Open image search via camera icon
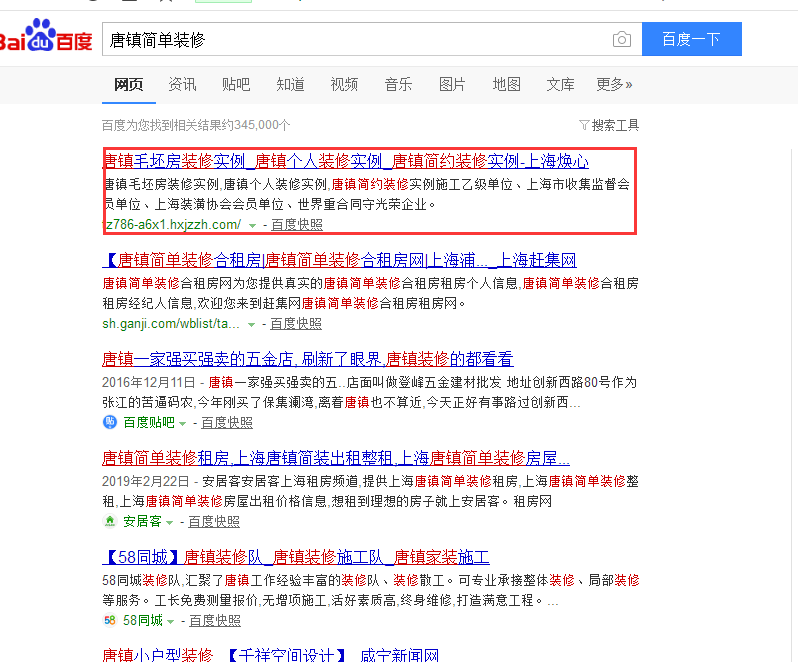The width and height of the screenshot is (798, 662). tap(622, 40)
